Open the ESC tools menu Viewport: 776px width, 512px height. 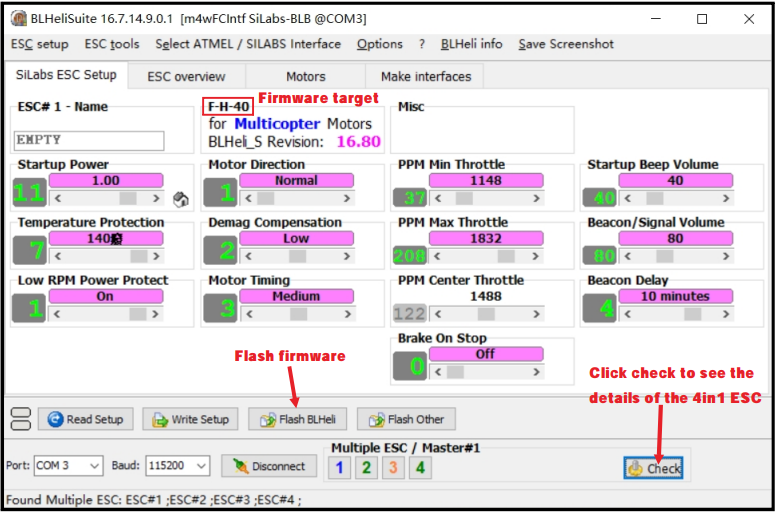pyautogui.click(x=112, y=44)
